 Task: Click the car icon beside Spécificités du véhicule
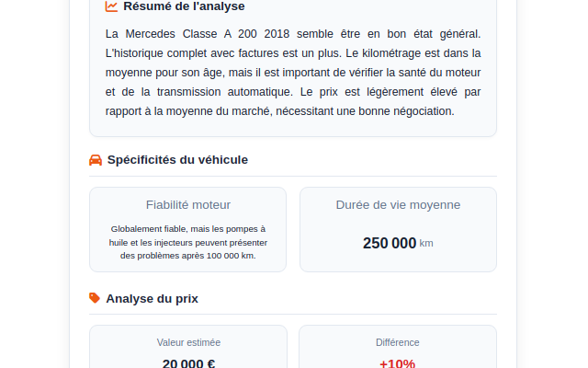click(x=96, y=160)
